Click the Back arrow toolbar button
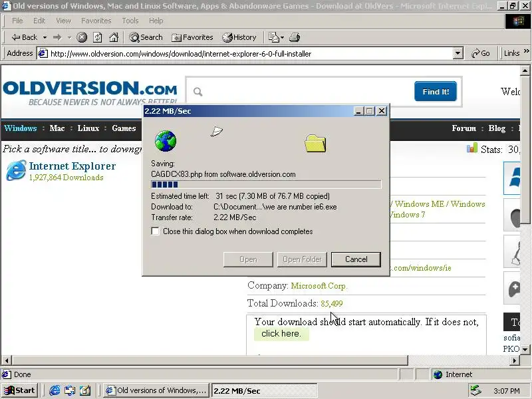The image size is (532, 399). pos(25,37)
